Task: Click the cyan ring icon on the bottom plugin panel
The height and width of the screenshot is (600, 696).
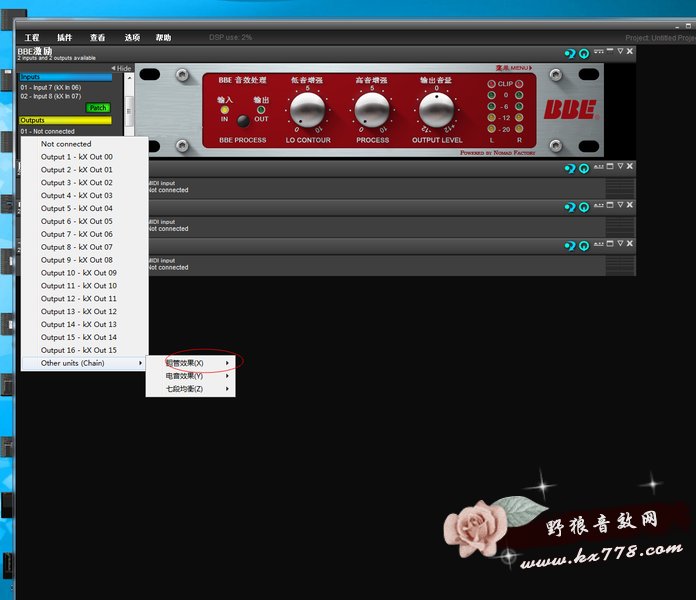Action: point(584,246)
